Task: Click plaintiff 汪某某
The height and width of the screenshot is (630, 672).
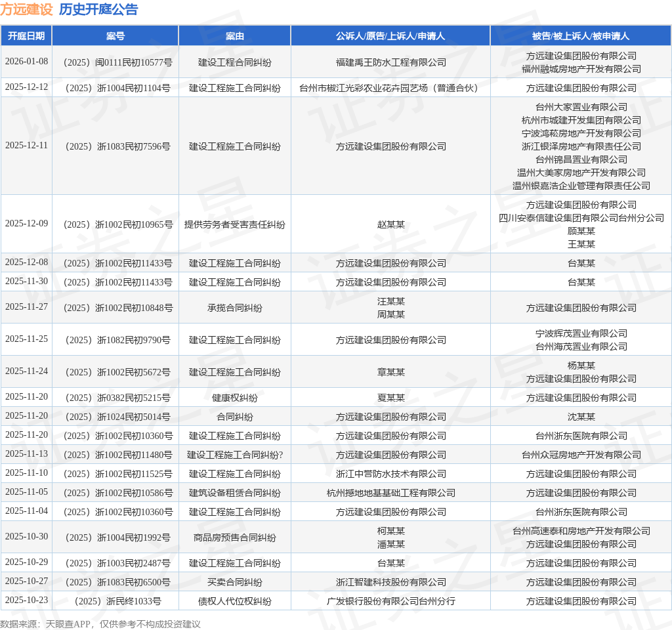Action: pos(391,302)
